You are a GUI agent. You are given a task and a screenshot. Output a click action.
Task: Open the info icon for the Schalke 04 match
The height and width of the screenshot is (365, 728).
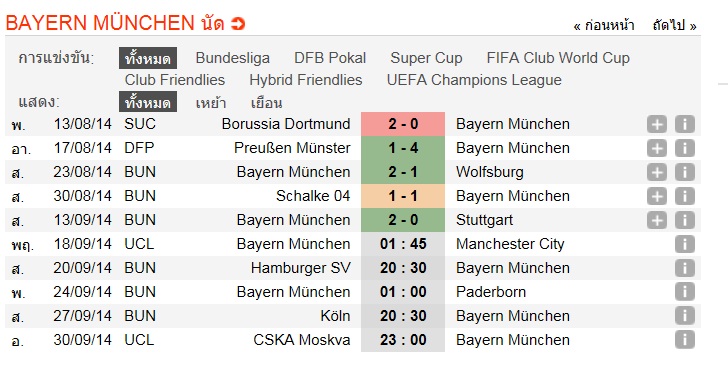point(685,196)
